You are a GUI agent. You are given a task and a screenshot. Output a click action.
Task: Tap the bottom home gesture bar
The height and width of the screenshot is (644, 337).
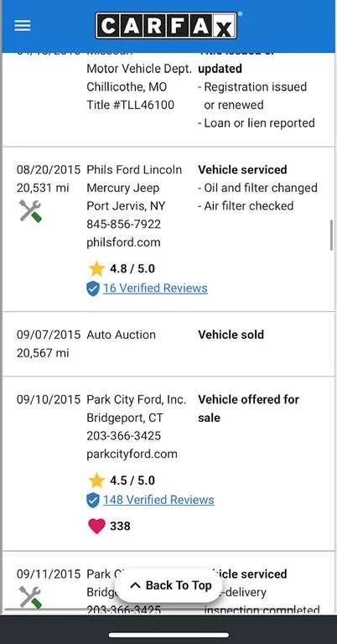tap(168, 635)
